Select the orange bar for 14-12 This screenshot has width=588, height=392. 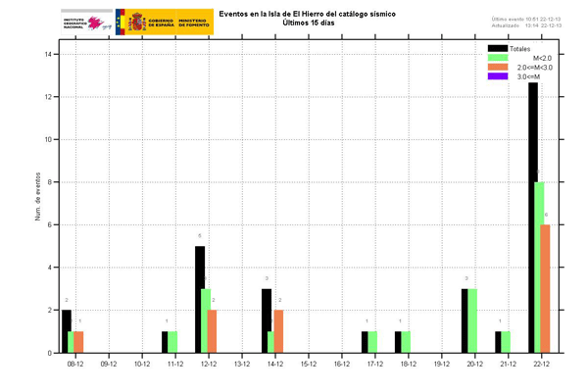278,331
